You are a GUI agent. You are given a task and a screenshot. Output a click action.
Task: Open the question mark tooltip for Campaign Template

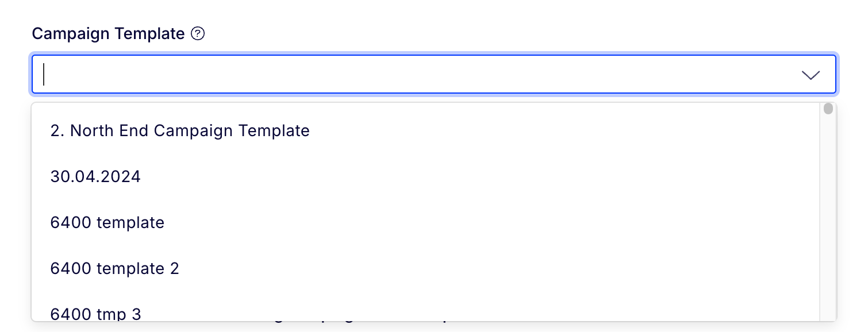click(198, 34)
